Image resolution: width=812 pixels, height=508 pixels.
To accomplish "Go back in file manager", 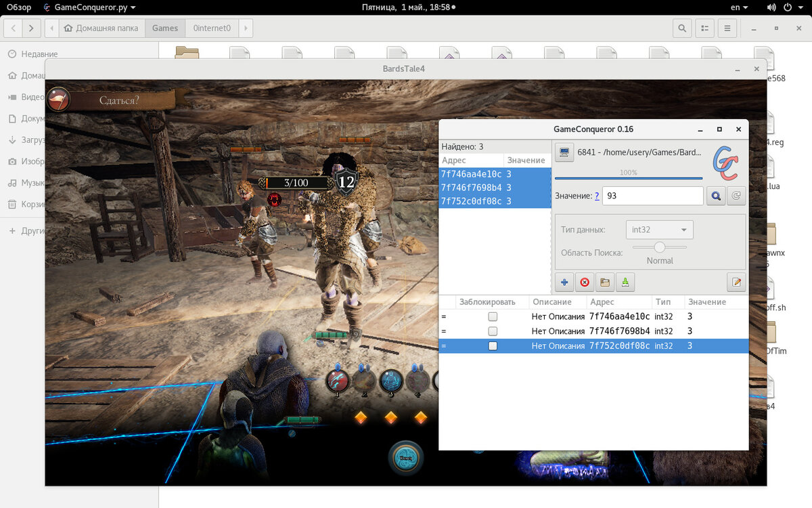I will click(14, 28).
